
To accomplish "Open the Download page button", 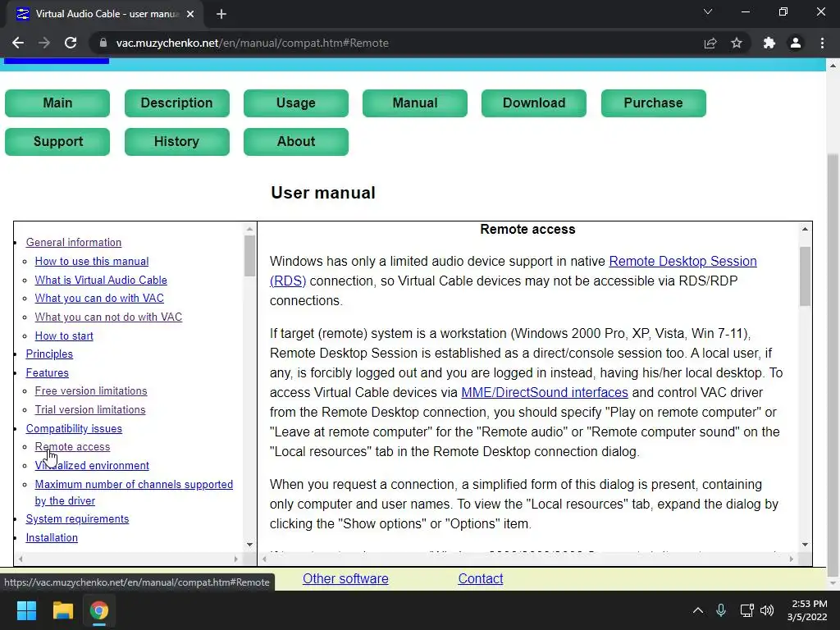I will [533, 103].
